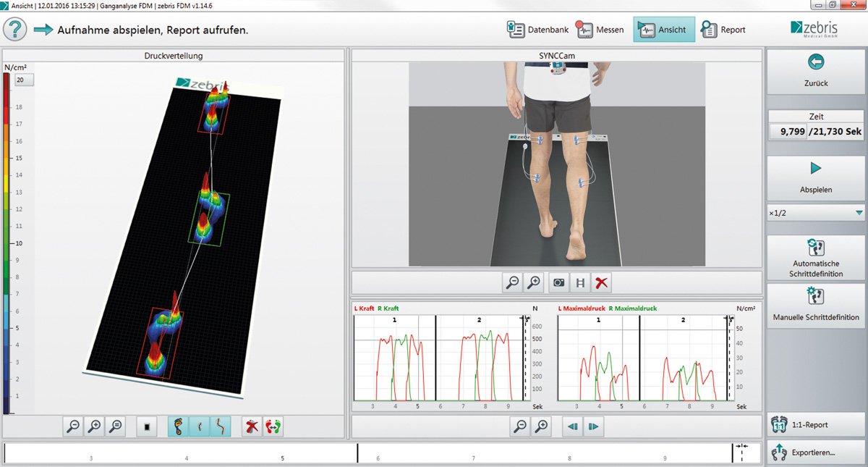
Task: Click the L Maximaldruck legend label
Action: 582,308
